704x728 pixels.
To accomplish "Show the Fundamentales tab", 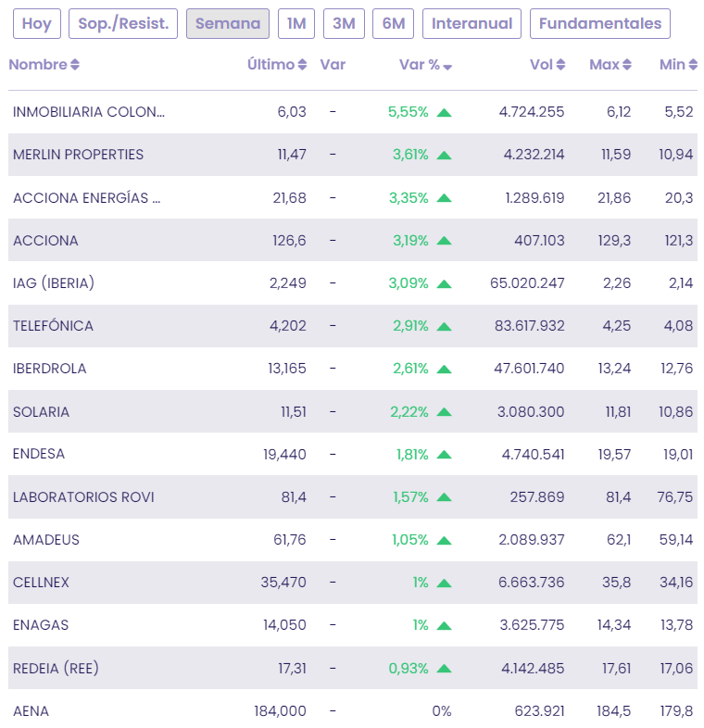I will 600,24.
